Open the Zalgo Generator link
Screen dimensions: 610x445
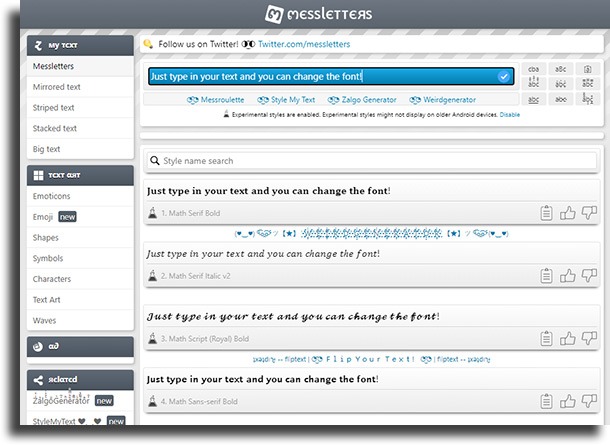(x=362, y=100)
